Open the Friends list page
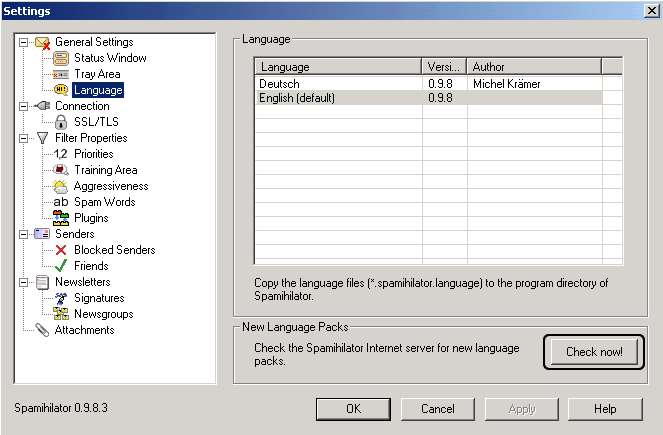The width and height of the screenshot is (663, 435). [x=91, y=266]
